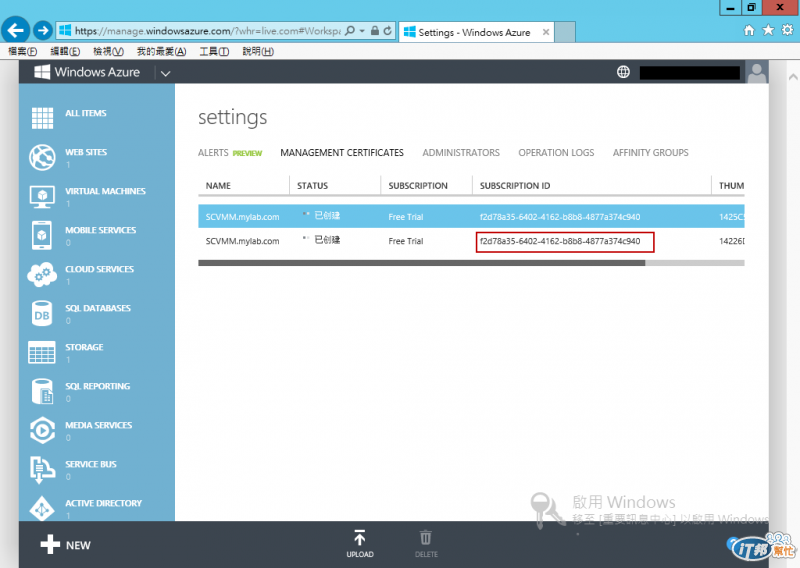Switch to Operation Logs tab
The image size is (800, 568).
pyautogui.click(x=556, y=153)
